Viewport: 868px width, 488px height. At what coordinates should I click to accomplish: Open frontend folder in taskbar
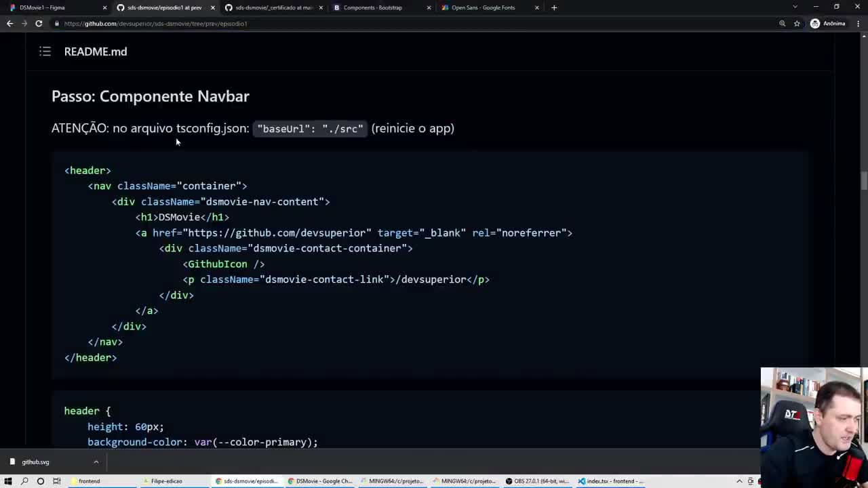point(102,481)
